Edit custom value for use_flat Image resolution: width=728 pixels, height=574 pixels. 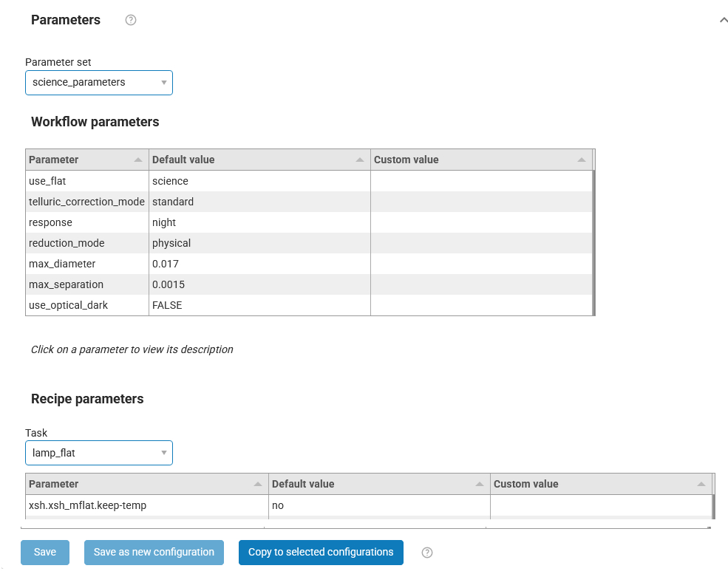(481, 181)
